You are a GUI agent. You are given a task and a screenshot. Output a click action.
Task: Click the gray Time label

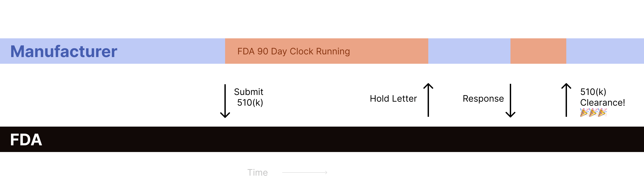(x=257, y=173)
